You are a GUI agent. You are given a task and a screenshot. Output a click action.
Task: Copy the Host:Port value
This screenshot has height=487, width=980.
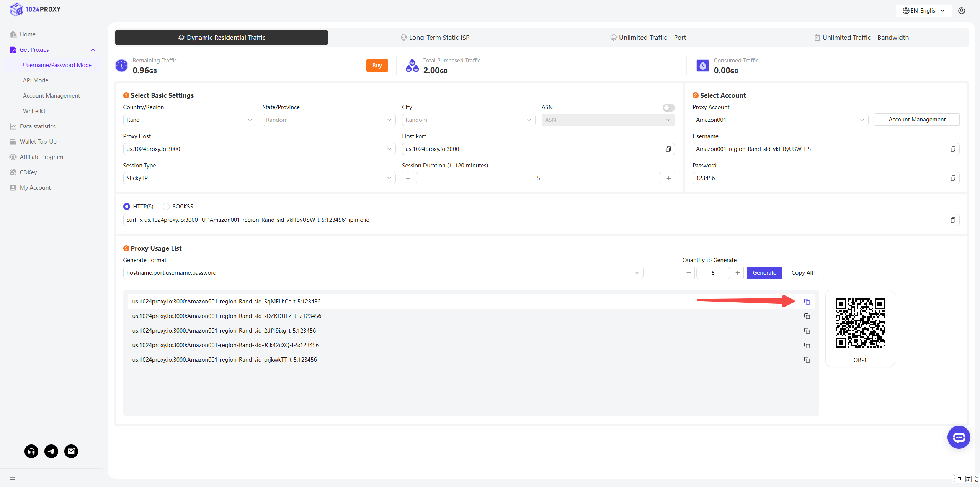tap(668, 149)
